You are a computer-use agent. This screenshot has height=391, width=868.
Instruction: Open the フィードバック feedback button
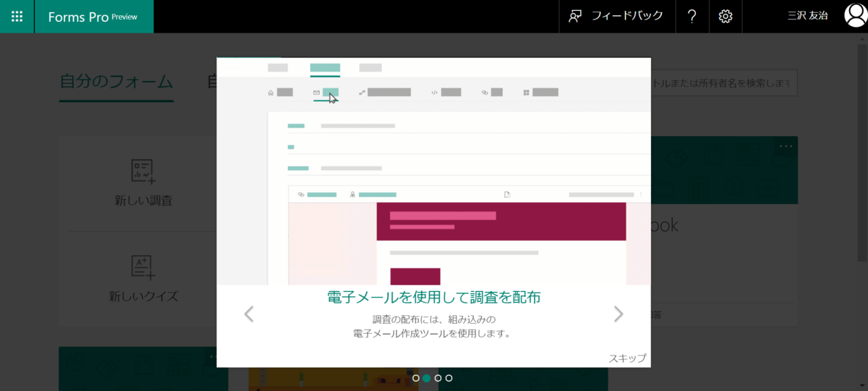pyautogui.click(x=617, y=16)
